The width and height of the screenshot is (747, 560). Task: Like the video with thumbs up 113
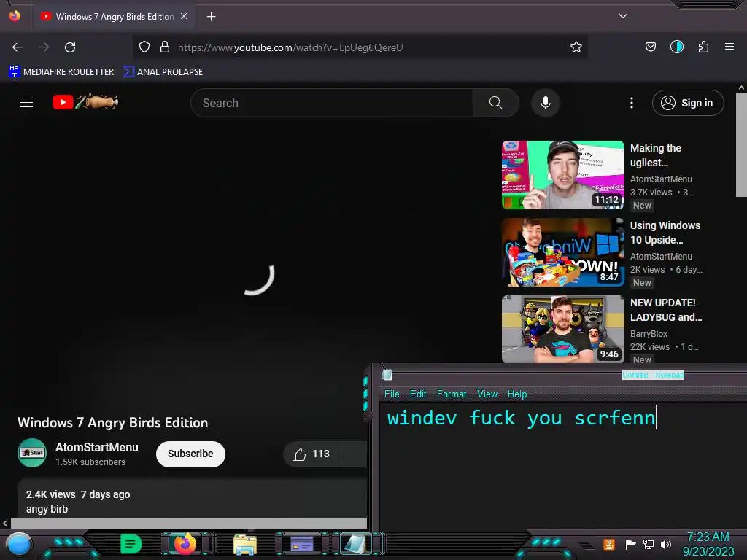click(311, 454)
